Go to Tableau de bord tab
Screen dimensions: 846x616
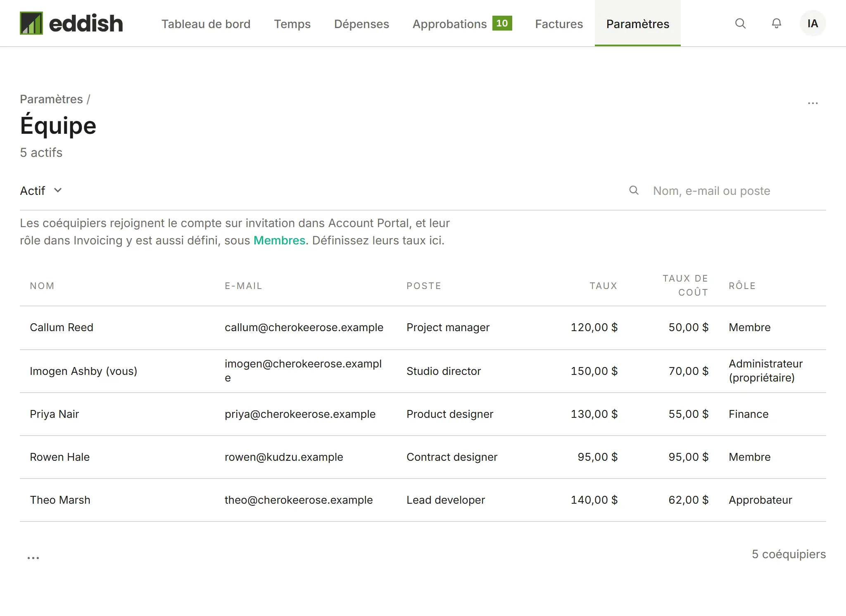click(x=206, y=24)
